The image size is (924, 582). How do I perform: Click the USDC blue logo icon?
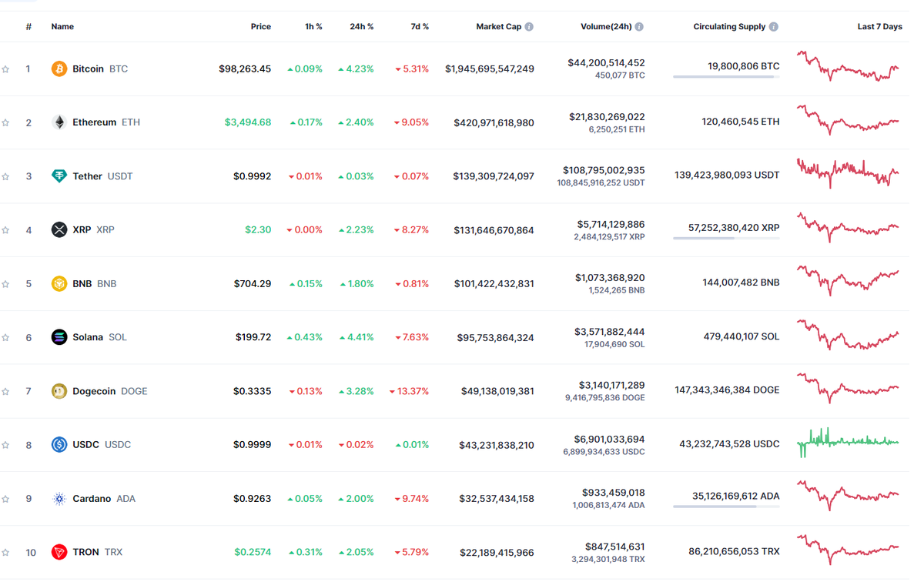(x=59, y=444)
